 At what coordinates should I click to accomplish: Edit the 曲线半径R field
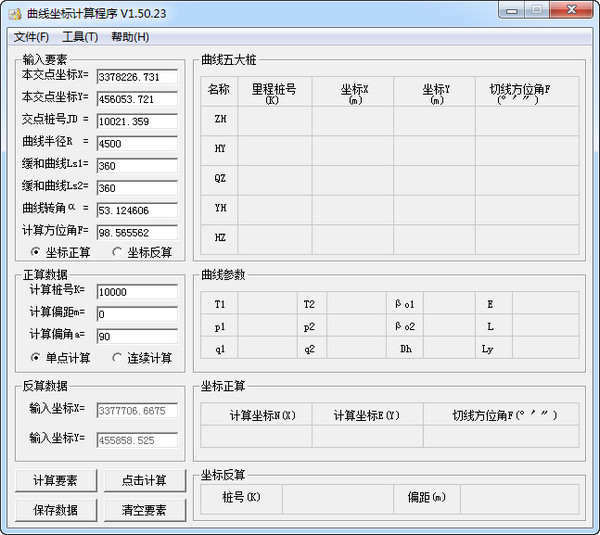pos(136,143)
